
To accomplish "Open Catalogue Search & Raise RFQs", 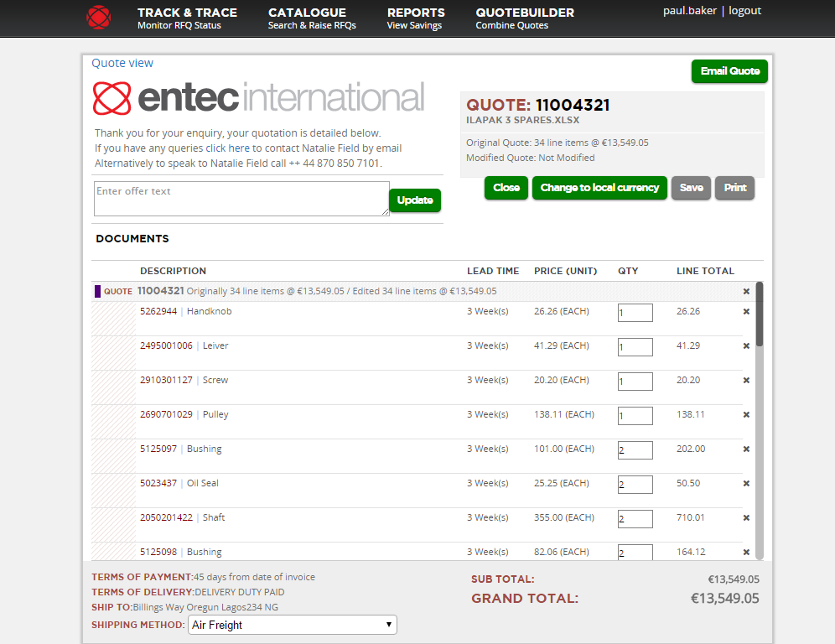I will click(x=312, y=18).
